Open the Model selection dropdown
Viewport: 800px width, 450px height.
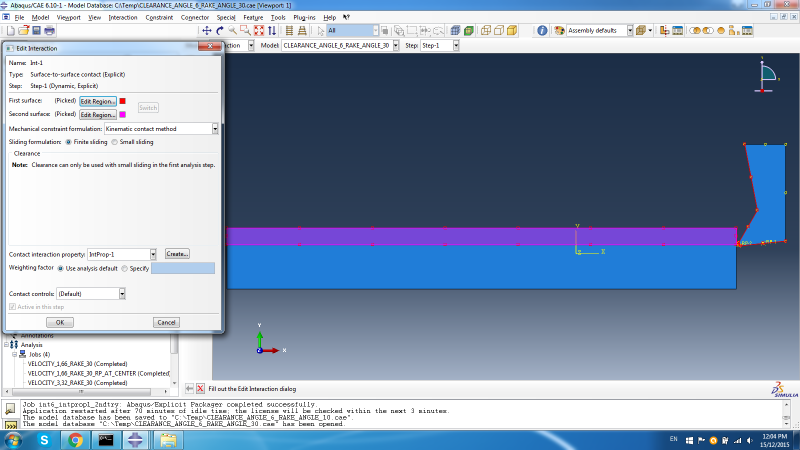pyautogui.click(x=395, y=45)
